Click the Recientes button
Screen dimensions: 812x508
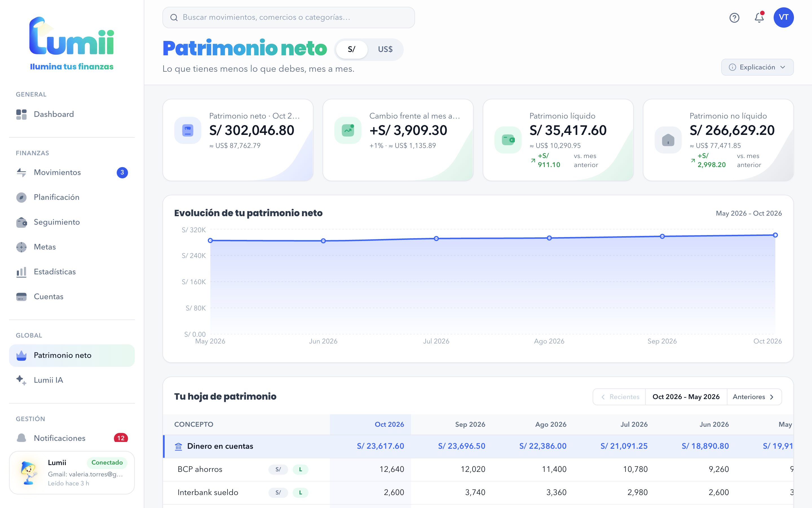[619, 397]
